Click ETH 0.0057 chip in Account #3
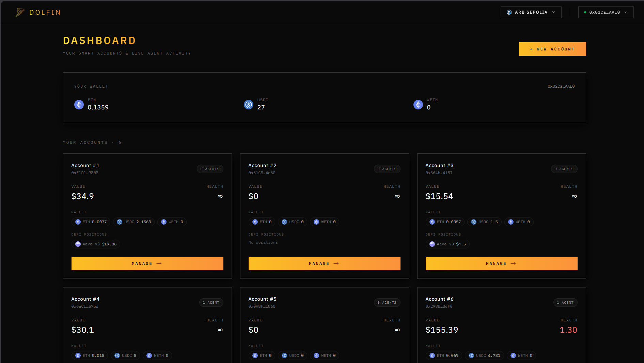 coord(445,222)
